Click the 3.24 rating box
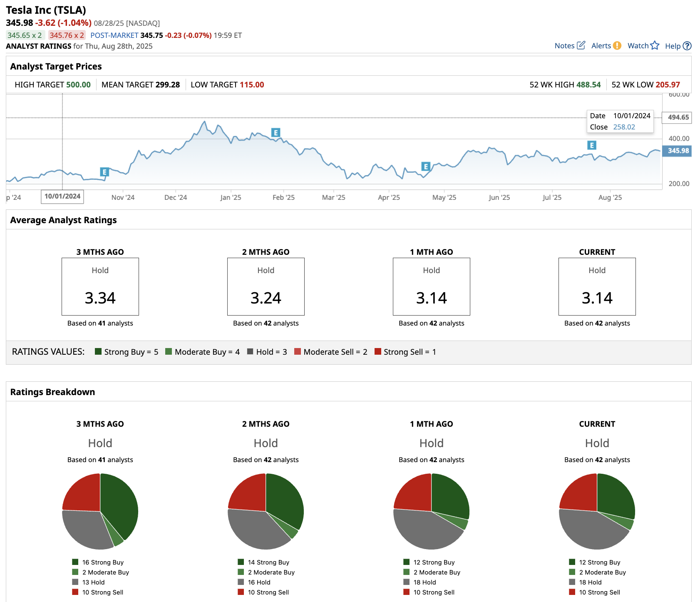Screen dimensions: 700x602 point(266,286)
